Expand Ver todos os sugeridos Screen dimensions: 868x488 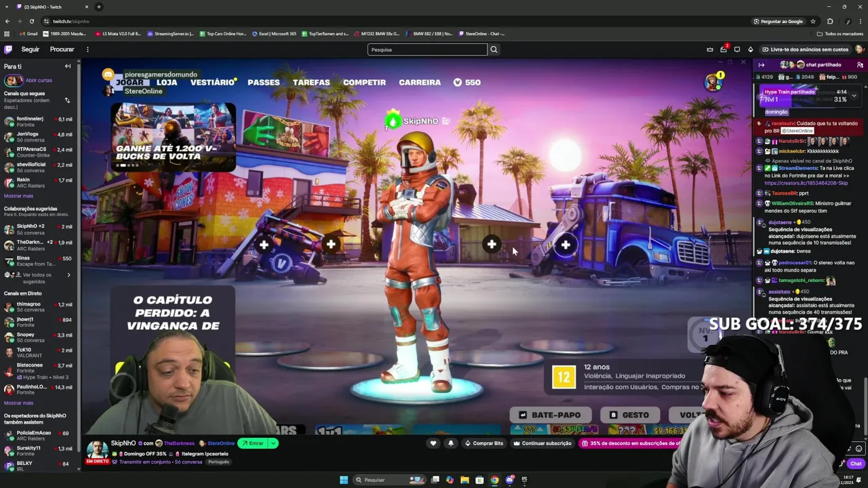pyautogui.click(x=39, y=278)
